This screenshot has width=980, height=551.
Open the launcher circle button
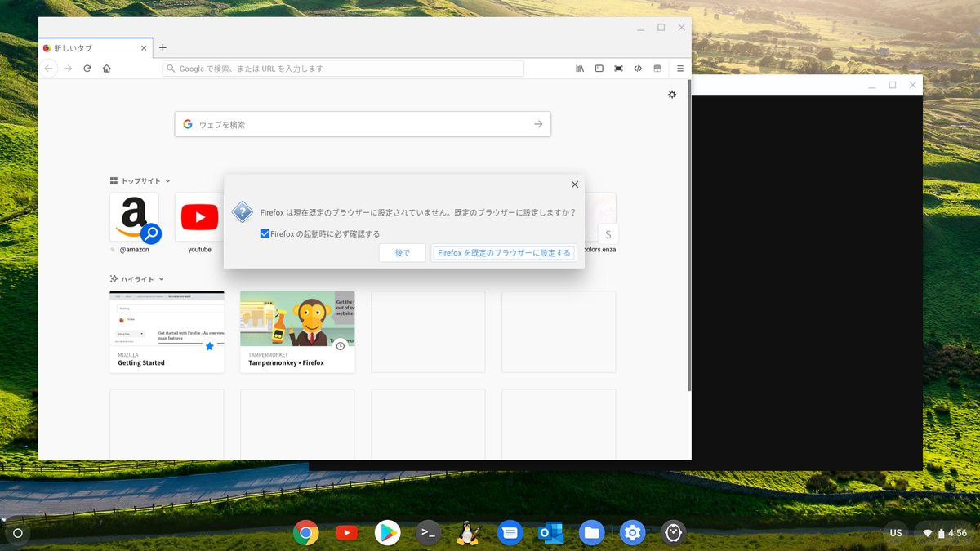pyautogui.click(x=18, y=533)
